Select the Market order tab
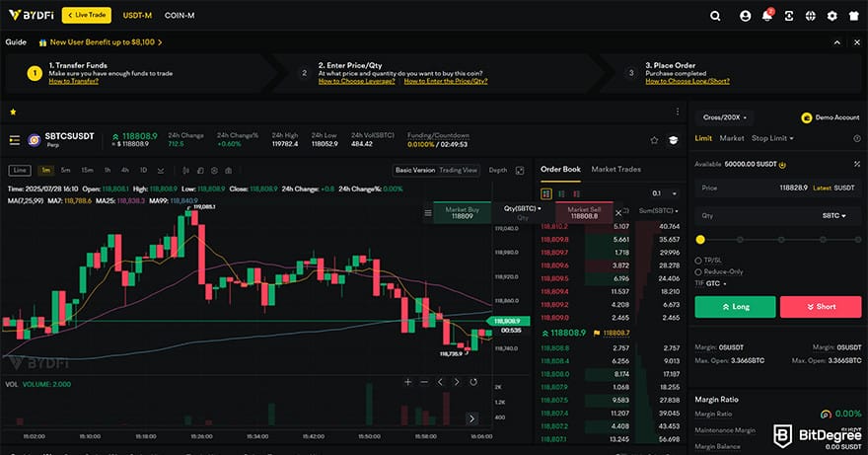 pos(732,138)
